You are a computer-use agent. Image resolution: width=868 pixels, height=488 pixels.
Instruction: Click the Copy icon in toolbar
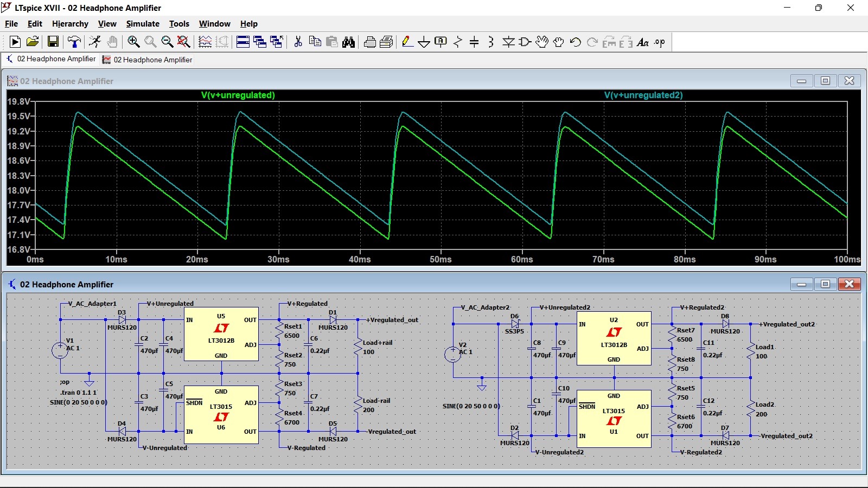tap(315, 42)
